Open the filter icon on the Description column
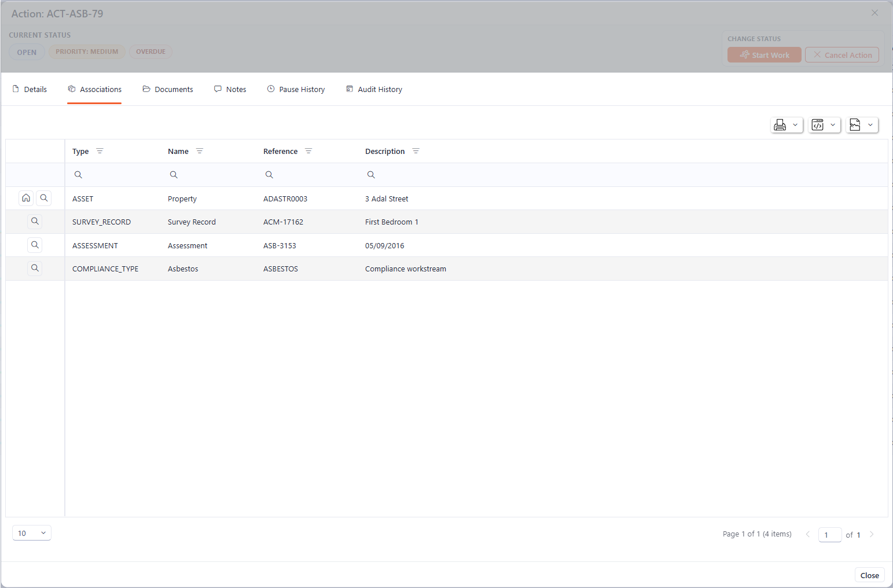The width and height of the screenshot is (893, 588). tap(416, 150)
